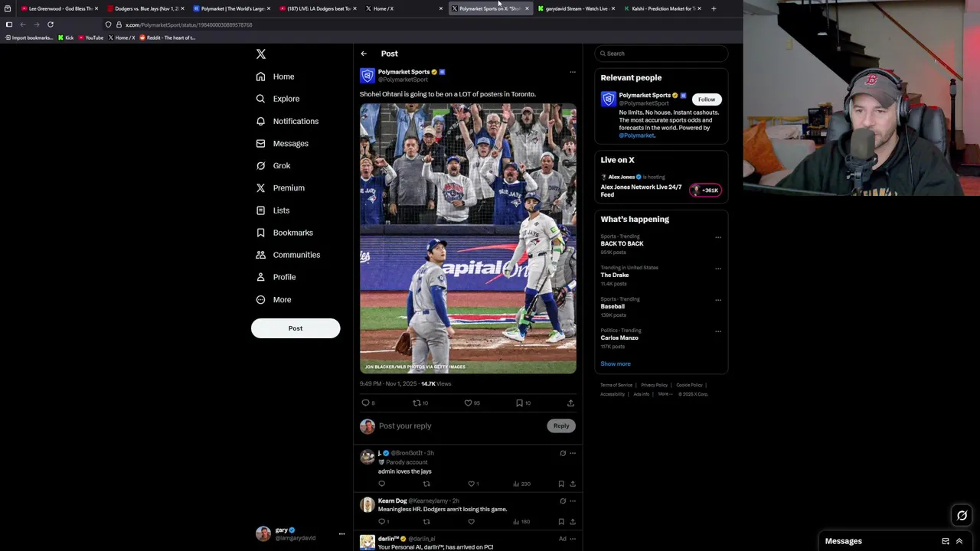Click the browser address bar URL

click(x=188, y=25)
